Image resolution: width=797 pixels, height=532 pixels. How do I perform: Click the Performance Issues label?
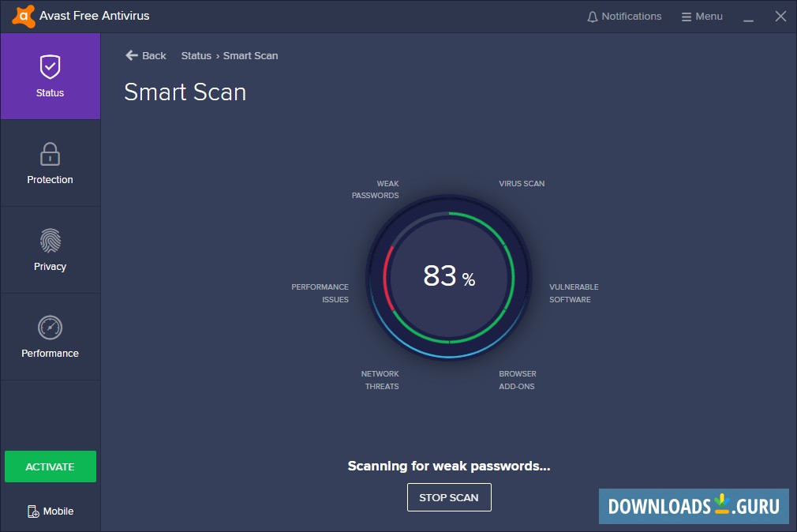320,293
